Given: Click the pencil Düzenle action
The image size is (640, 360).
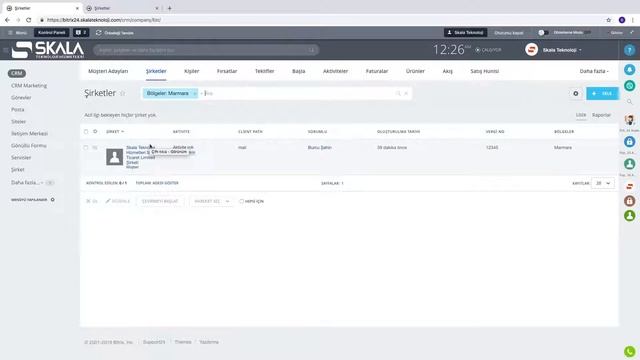Looking at the screenshot, I should (118, 201).
